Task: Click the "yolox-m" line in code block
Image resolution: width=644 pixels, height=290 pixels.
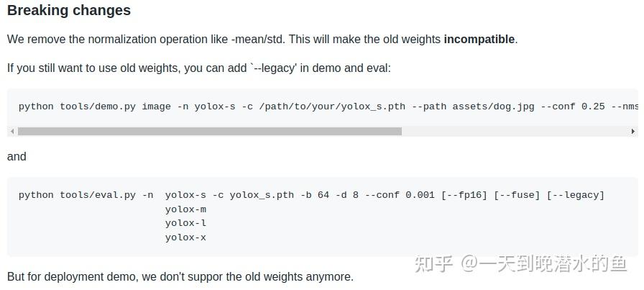Action: tap(185, 209)
